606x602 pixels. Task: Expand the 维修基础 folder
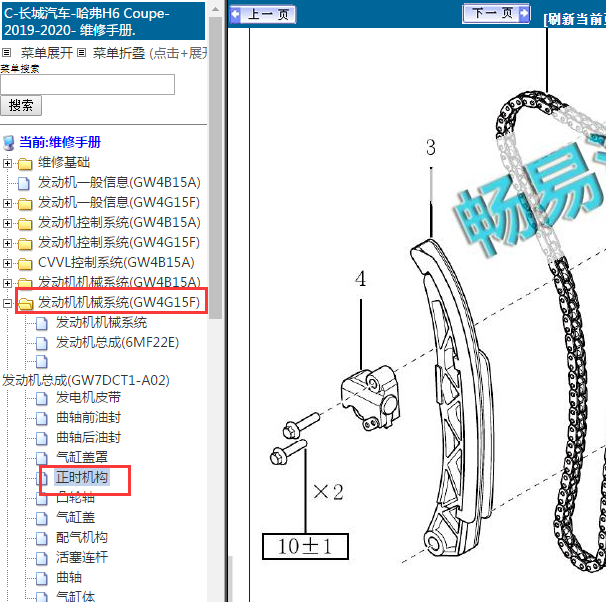[7, 163]
